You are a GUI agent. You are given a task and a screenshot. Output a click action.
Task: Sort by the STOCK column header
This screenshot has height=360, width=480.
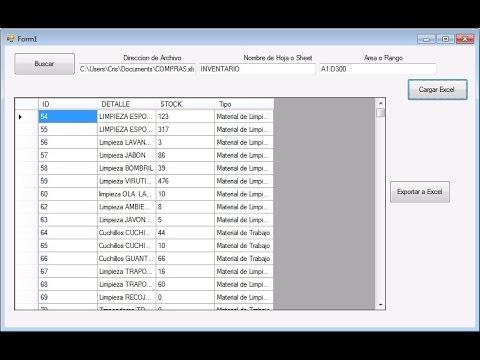185,104
